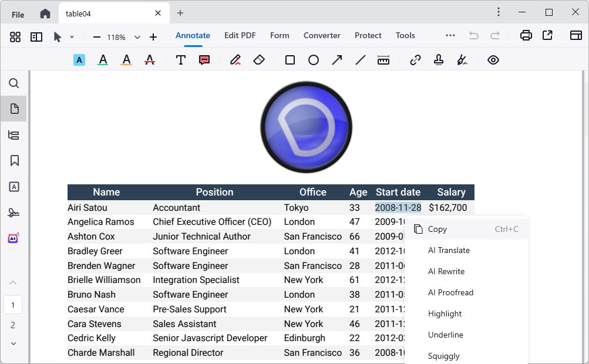This screenshot has height=364, width=589.
Task: Open the cursor mode dropdown arrow
Action: click(72, 37)
